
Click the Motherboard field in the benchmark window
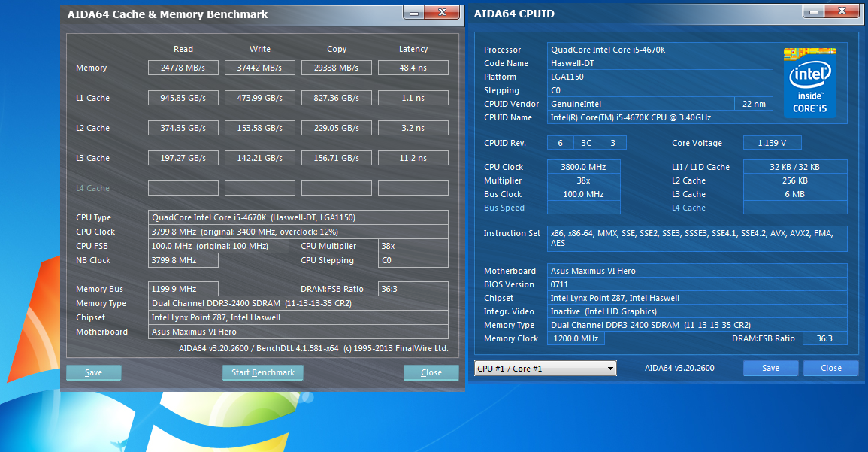coord(298,332)
